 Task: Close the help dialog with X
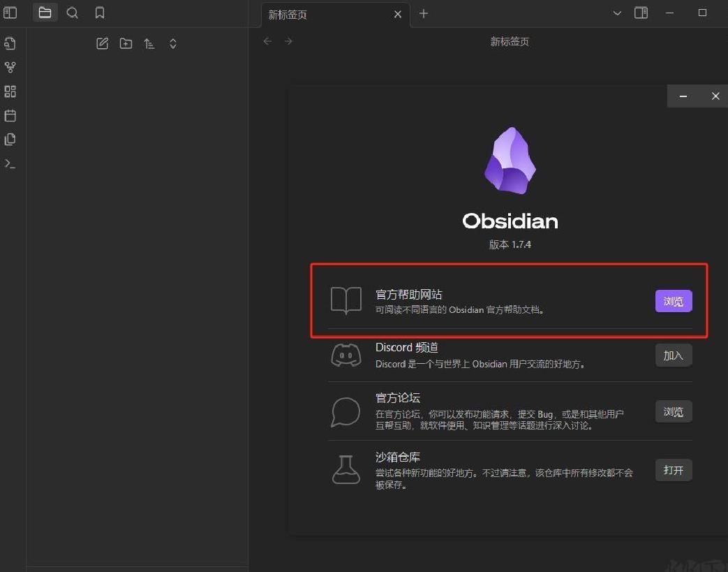tap(715, 96)
